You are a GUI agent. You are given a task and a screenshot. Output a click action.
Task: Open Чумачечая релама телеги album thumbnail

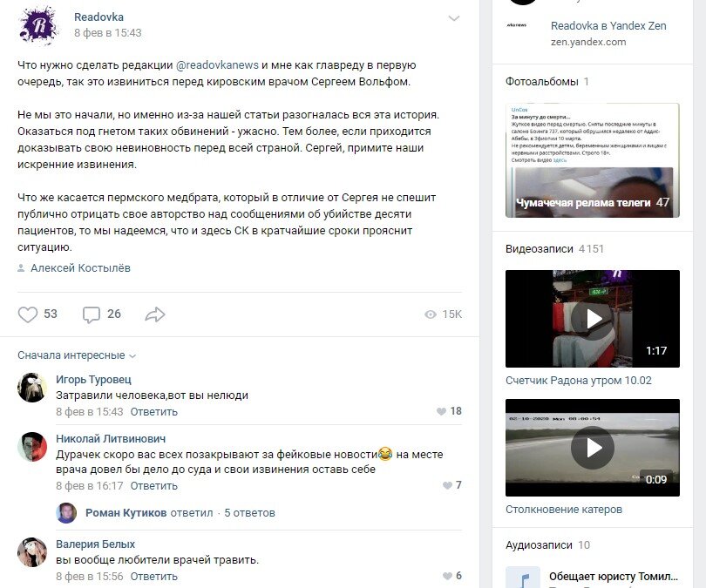pyautogui.click(x=593, y=160)
